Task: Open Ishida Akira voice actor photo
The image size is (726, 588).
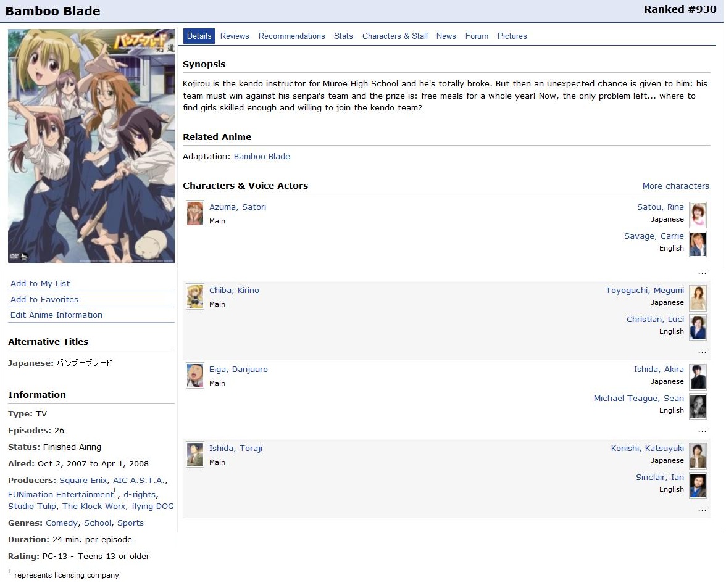Action: point(698,377)
